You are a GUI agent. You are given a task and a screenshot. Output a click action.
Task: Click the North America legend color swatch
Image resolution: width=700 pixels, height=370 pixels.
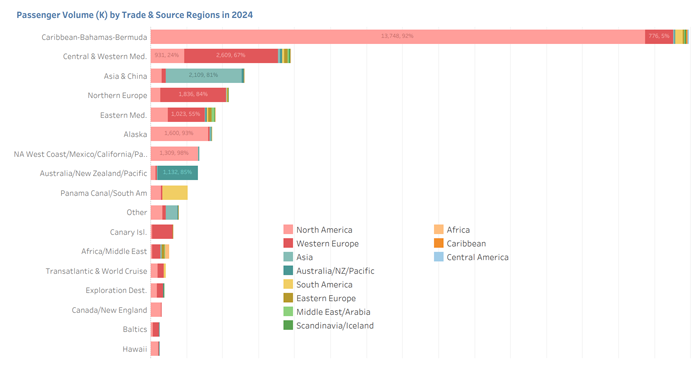click(x=288, y=229)
